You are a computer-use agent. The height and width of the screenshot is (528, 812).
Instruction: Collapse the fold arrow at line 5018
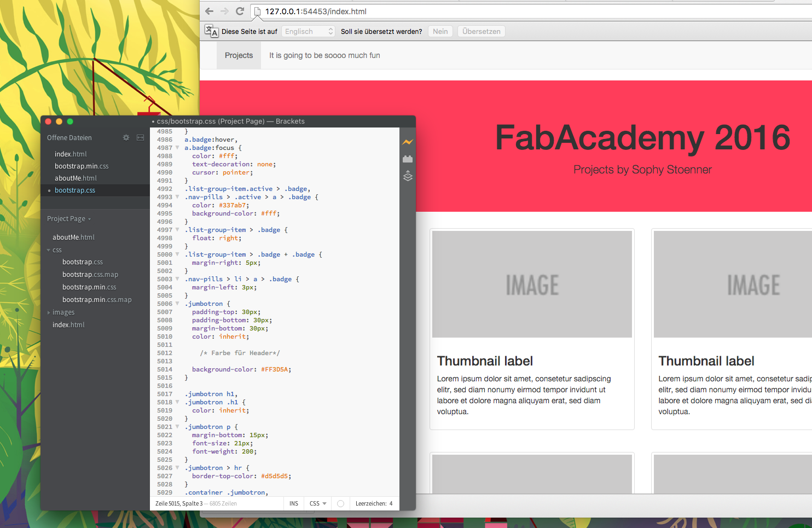(x=177, y=402)
